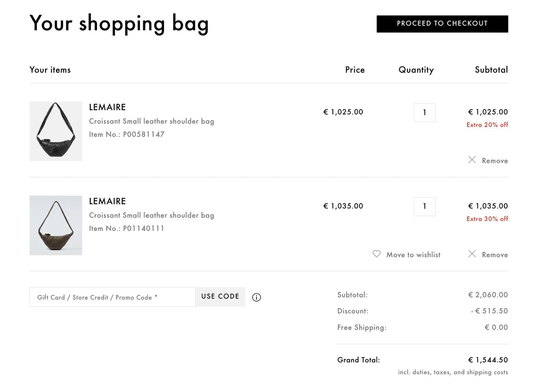549x392 pixels.
Task: Click the X icon for item P00581147
Action: click(x=472, y=160)
